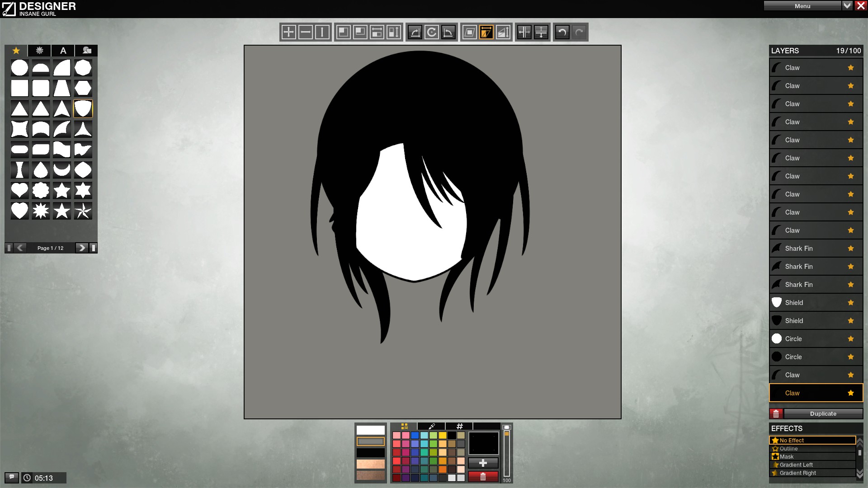Select the move in all directions tool
This screenshot has height=488, width=868.
[x=288, y=32]
